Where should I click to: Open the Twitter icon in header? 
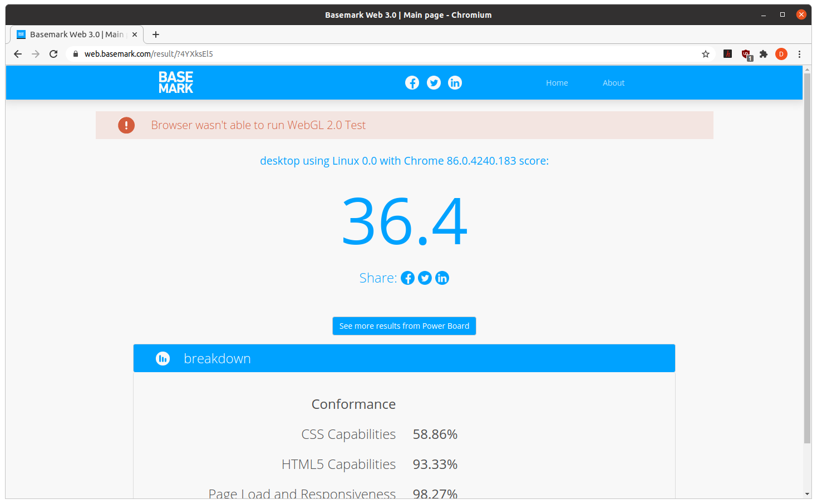(x=434, y=83)
